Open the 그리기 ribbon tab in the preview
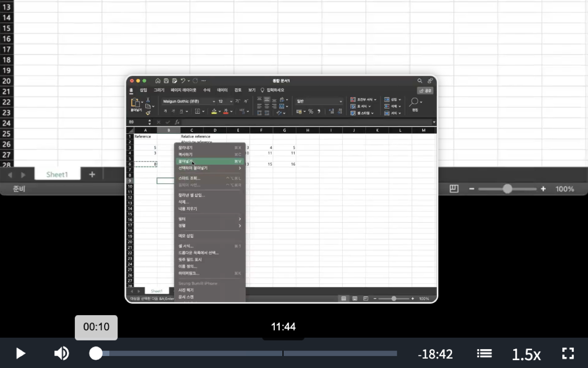588x368 pixels. 159,90
